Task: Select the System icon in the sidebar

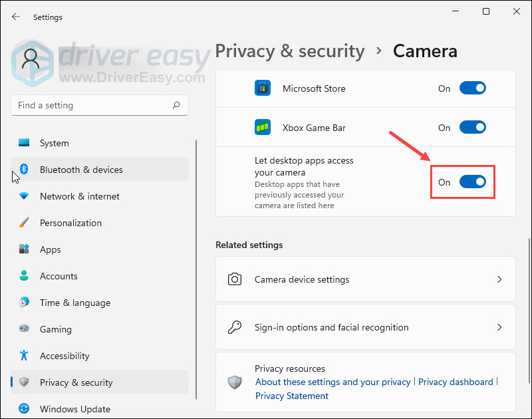Action: tap(23, 143)
